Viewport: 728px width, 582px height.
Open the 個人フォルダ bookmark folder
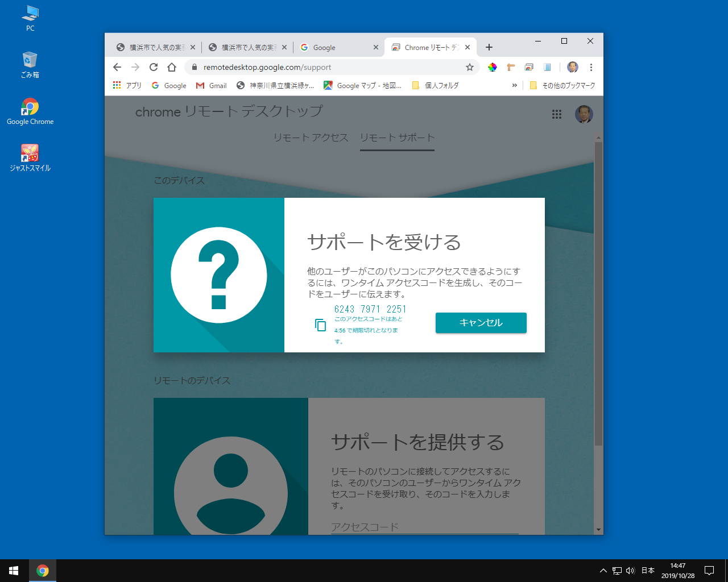pos(435,85)
